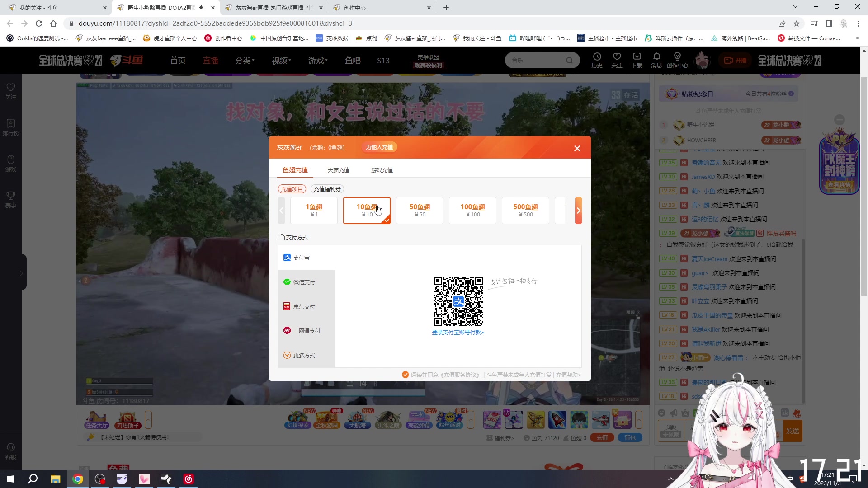868x488 pixels.
Task: Open 历史 history icon
Action: (597, 60)
